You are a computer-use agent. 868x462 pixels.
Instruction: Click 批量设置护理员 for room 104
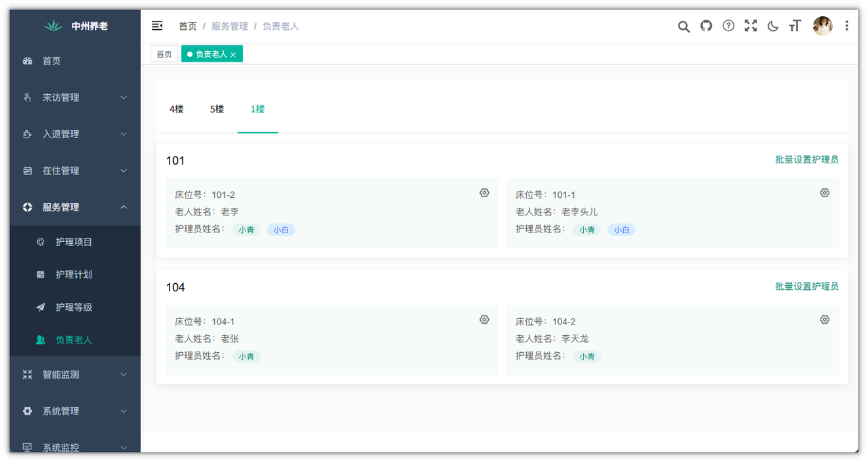[807, 287]
